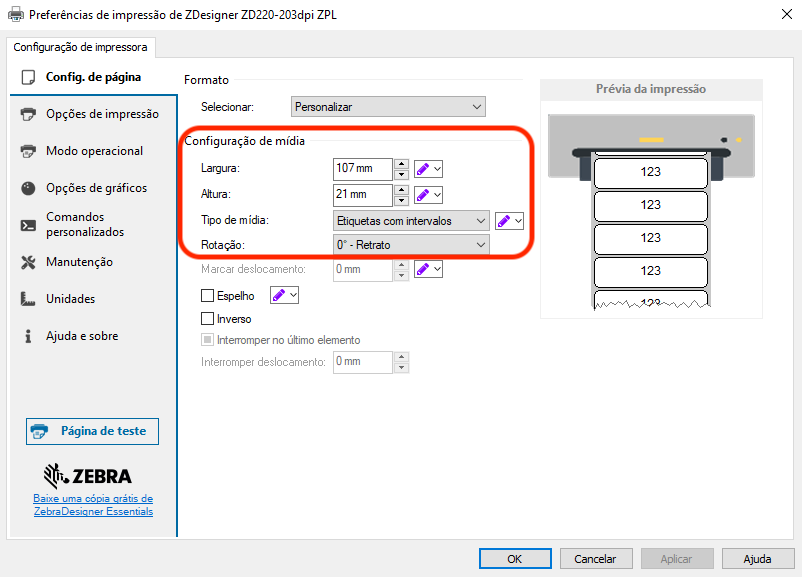Click into the Altura value field

(361, 194)
